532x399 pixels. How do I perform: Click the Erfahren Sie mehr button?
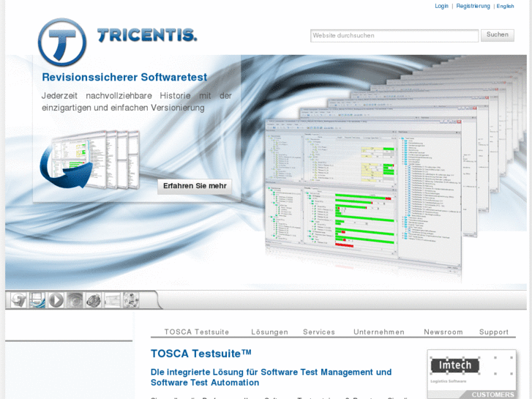coord(195,186)
